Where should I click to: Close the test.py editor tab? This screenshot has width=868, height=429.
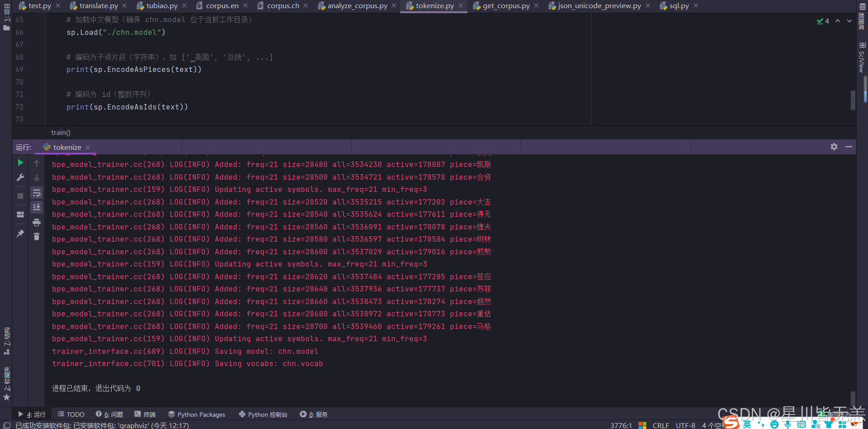coord(58,5)
